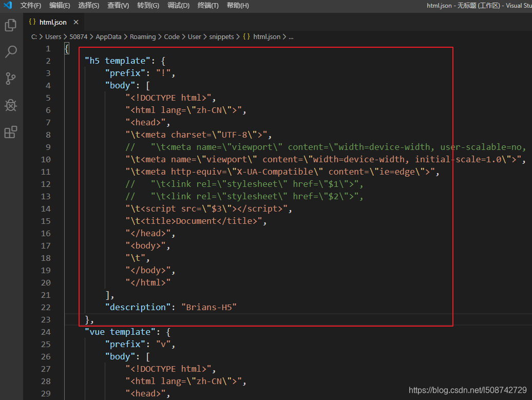This screenshot has width=532, height=400.
Task: Click the X-UA-Compatible meta string line
Action: (x=280, y=172)
